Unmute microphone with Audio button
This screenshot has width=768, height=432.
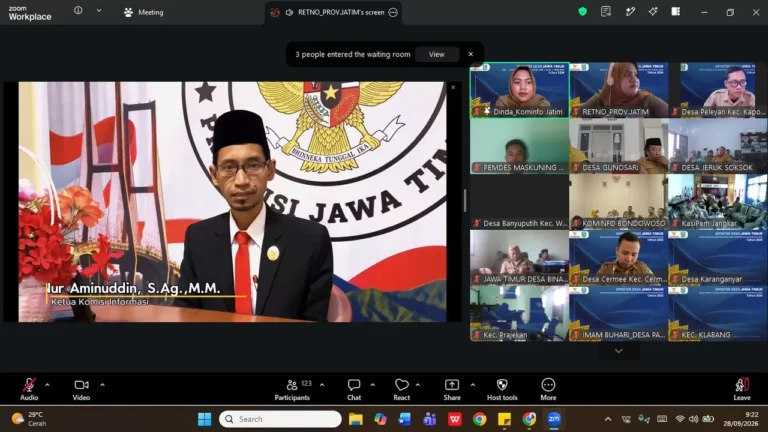29,389
